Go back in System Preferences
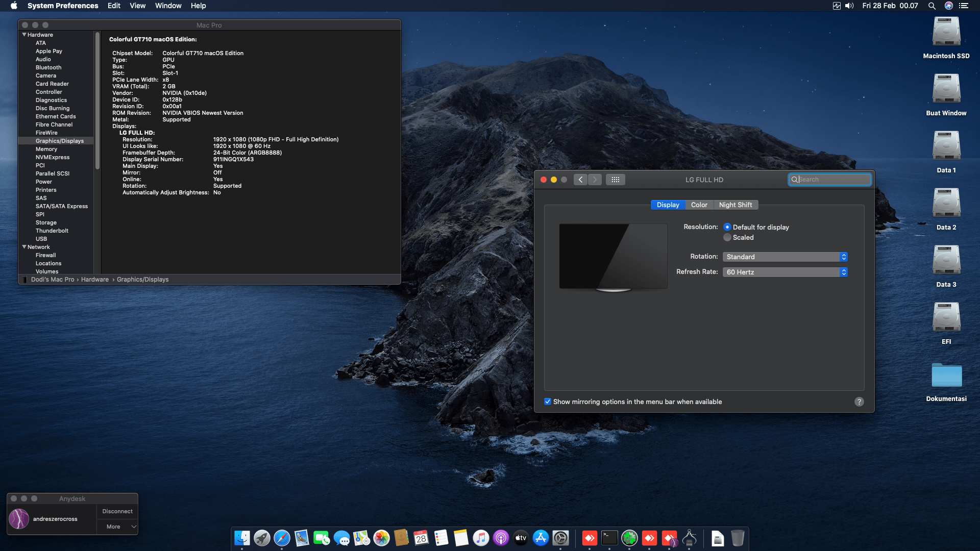The image size is (980, 551). pos(580,180)
